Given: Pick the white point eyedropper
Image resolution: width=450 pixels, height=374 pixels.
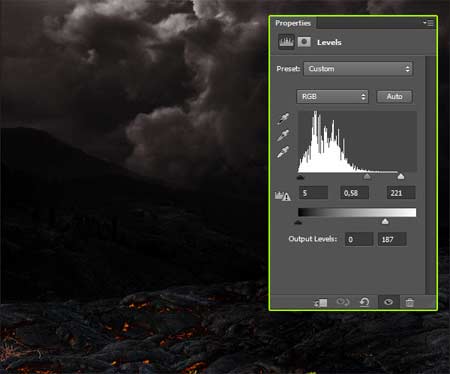Looking at the screenshot, I should [283, 152].
